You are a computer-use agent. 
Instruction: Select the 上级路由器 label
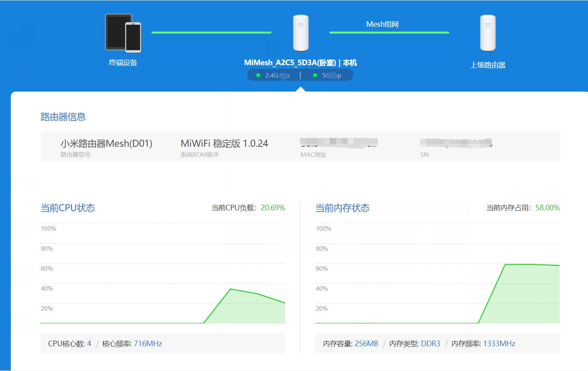click(488, 65)
